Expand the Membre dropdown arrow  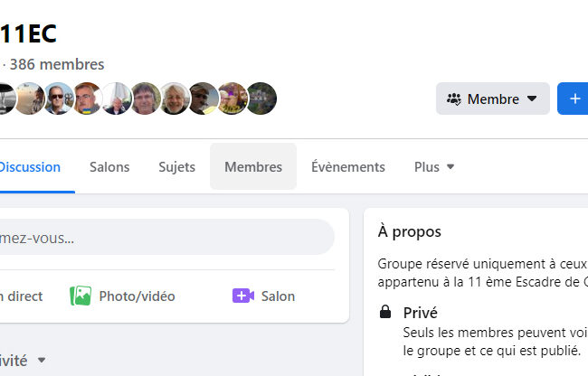click(532, 99)
